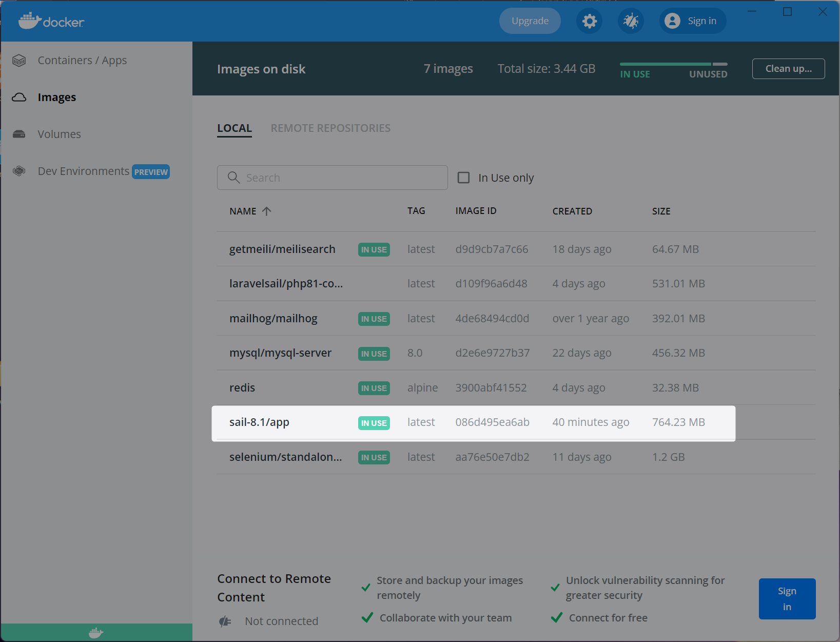Open Settings gear icon

point(590,21)
